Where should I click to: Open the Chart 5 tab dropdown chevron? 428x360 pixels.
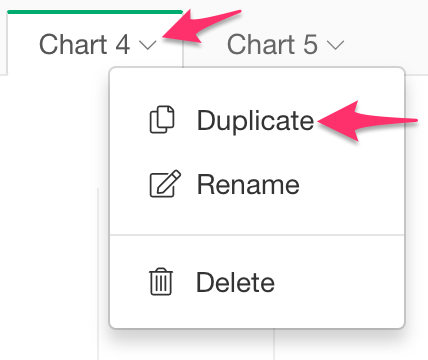tap(335, 45)
